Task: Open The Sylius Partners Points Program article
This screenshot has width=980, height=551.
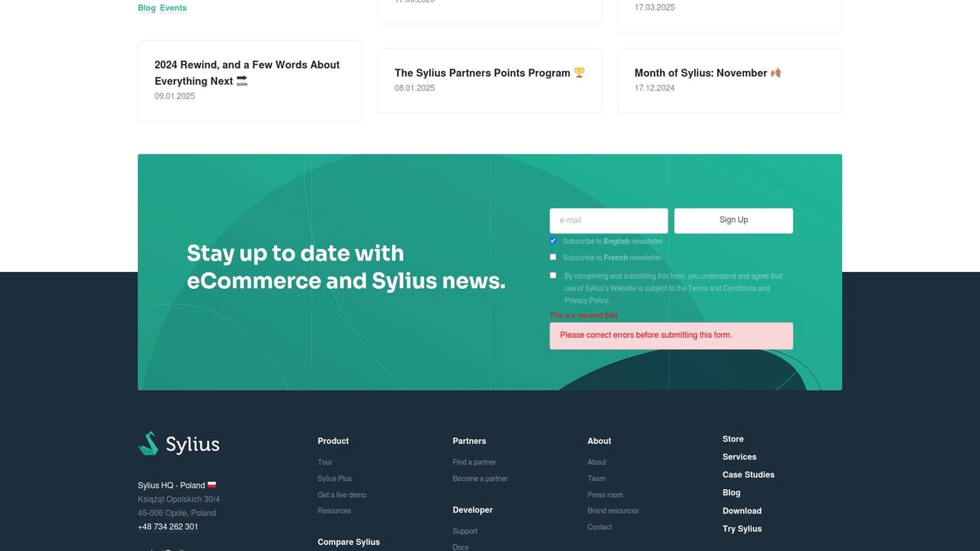Action: click(x=490, y=81)
